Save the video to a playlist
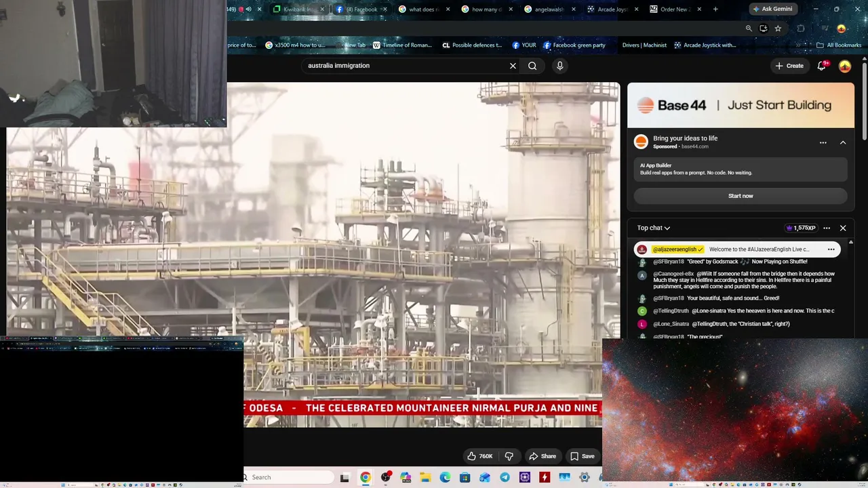The width and height of the screenshot is (868, 488). 582,456
